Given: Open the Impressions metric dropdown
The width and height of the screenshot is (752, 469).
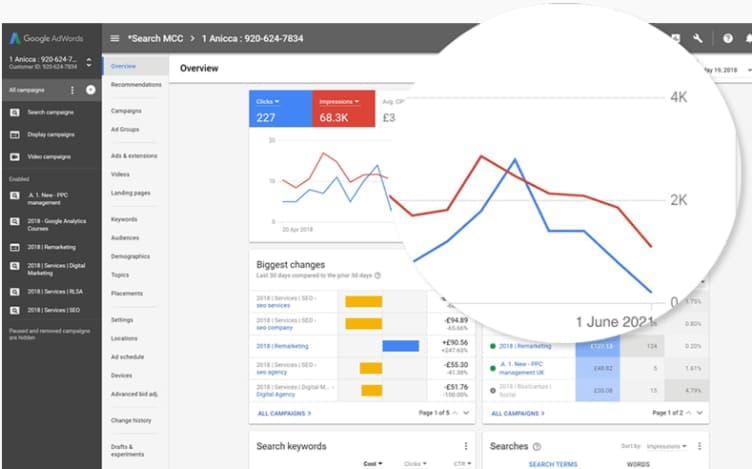Looking at the screenshot, I should [x=339, y=102].
